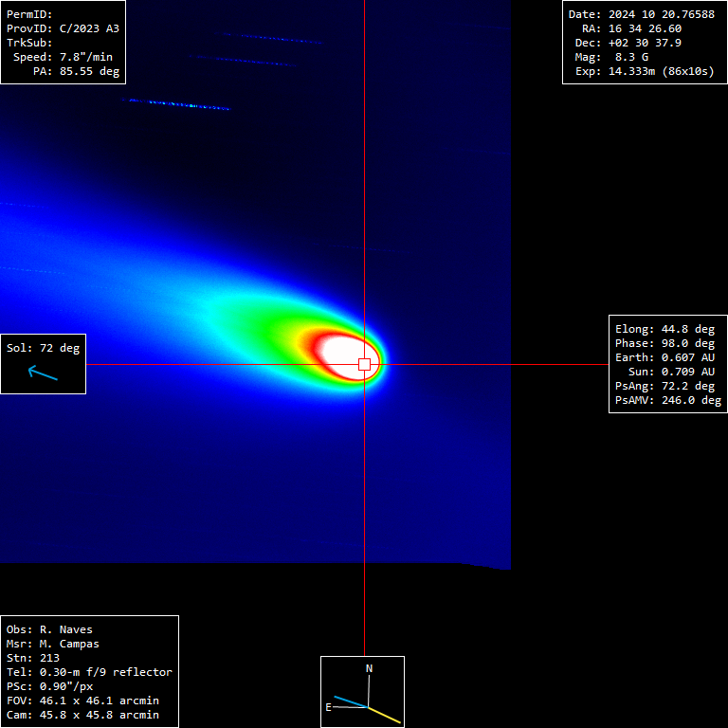Click the blue solar direction arrow

[x=43, y=373]
